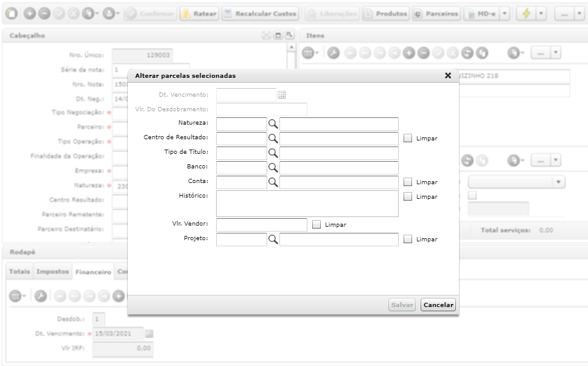Click the Projeto search magnifier icon

[273, 240]
